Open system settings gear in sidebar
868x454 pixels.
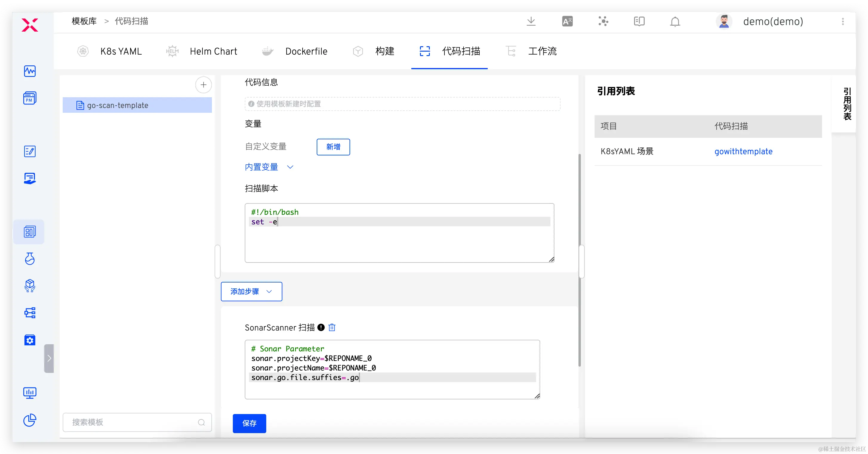coord(30,340)
